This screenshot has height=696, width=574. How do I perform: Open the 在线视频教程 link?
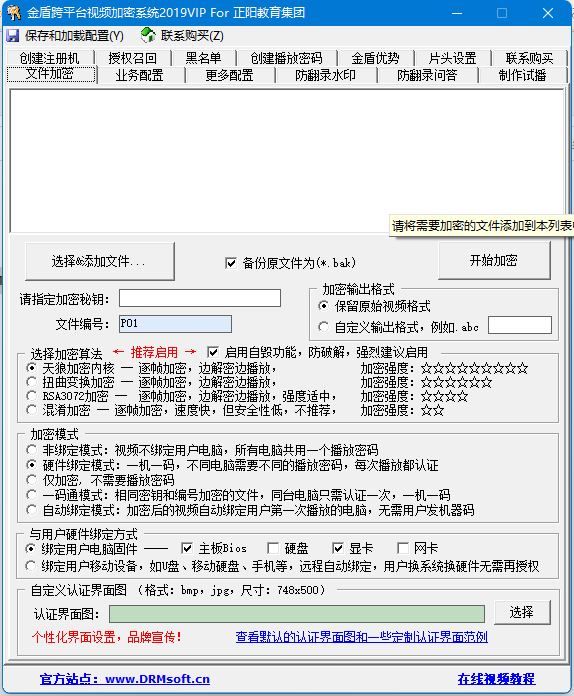click(x=496, y=679)
